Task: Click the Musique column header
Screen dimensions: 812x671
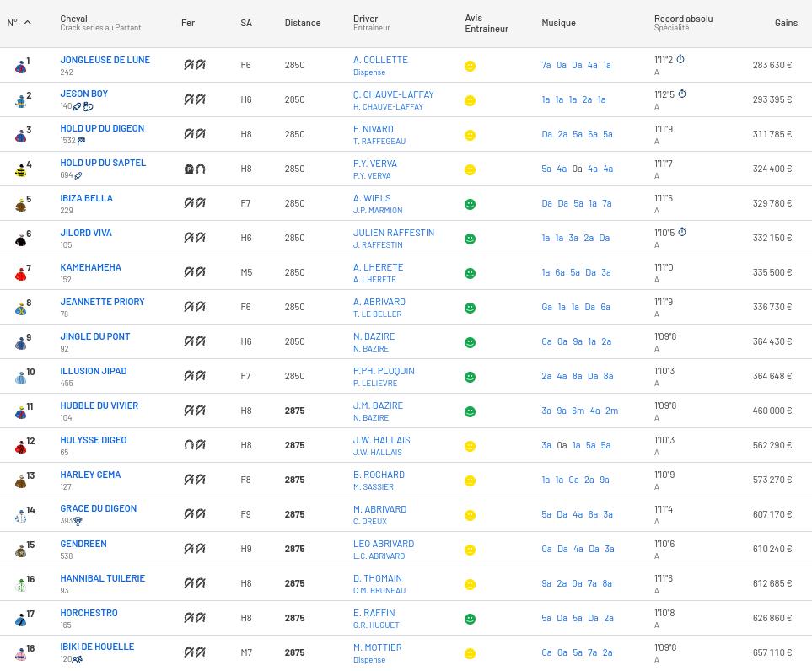Action: coord(558,23)
